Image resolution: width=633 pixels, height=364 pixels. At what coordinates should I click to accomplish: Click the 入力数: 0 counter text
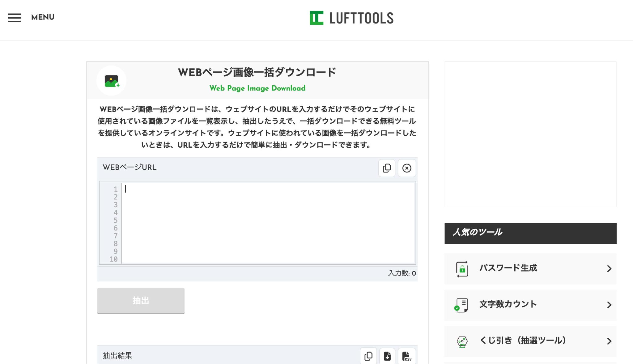point(402,273)
